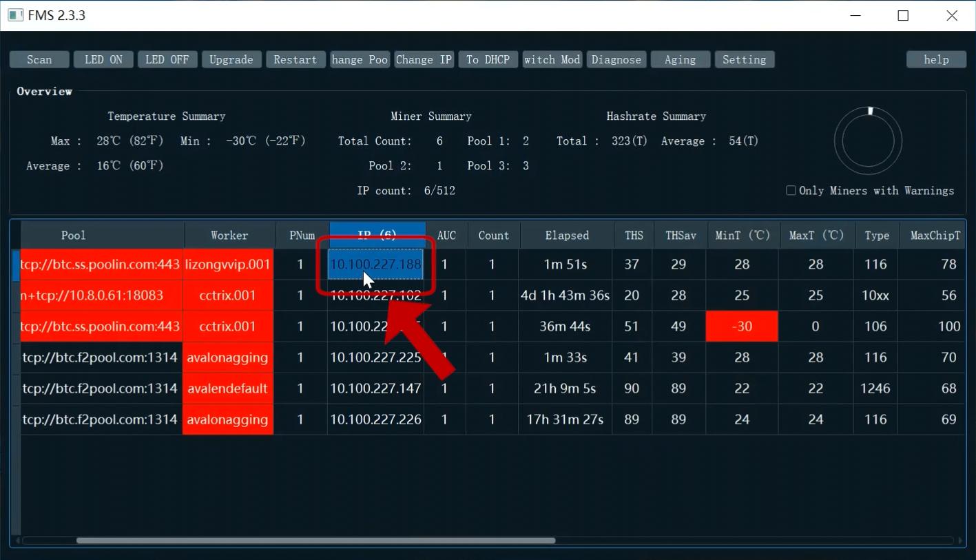Open the Change IP dialog

(x=423, y=59)
